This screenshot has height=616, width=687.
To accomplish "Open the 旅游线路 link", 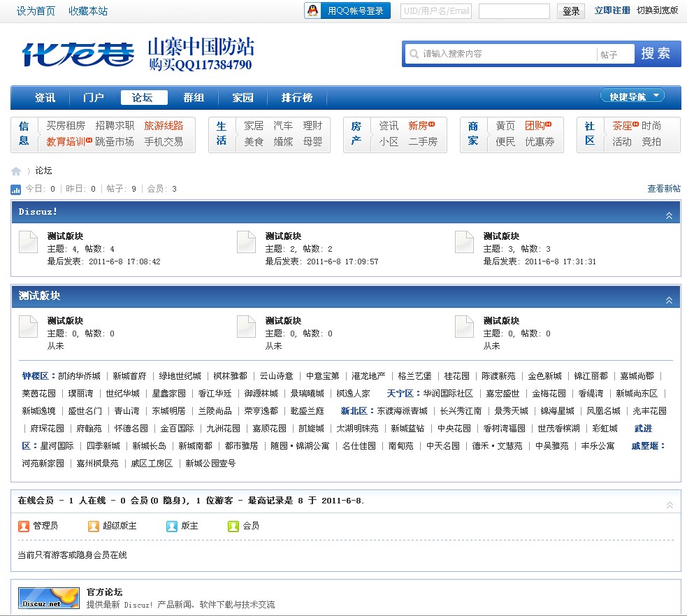I will point(164,126).
